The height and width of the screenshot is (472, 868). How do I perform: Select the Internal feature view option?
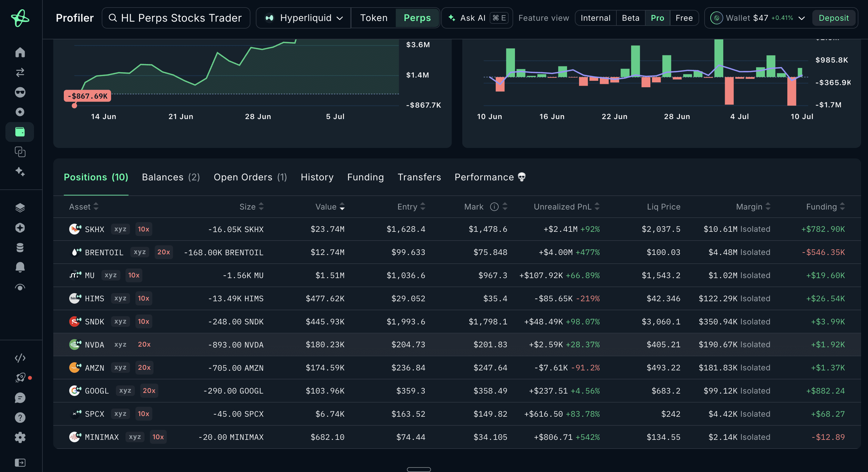[x=595, y=18]
